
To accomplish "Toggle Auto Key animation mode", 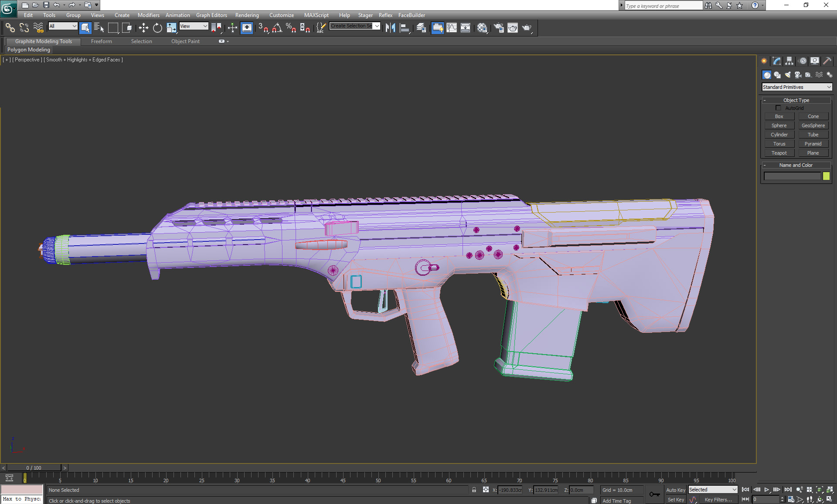I will (676, 490).
